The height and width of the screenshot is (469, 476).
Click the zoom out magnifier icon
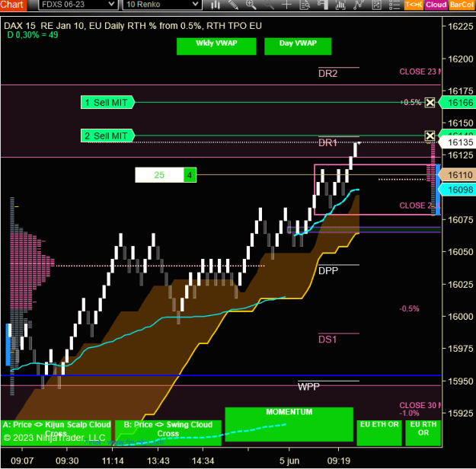(x=269, y=5)
